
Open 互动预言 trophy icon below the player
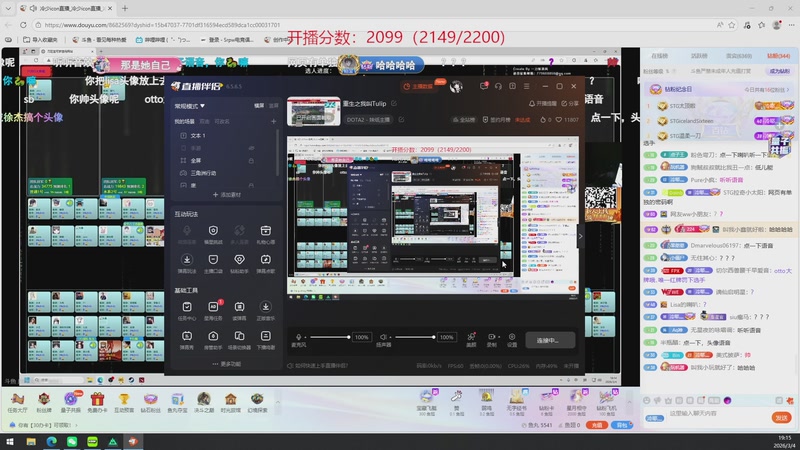(123, 402)
